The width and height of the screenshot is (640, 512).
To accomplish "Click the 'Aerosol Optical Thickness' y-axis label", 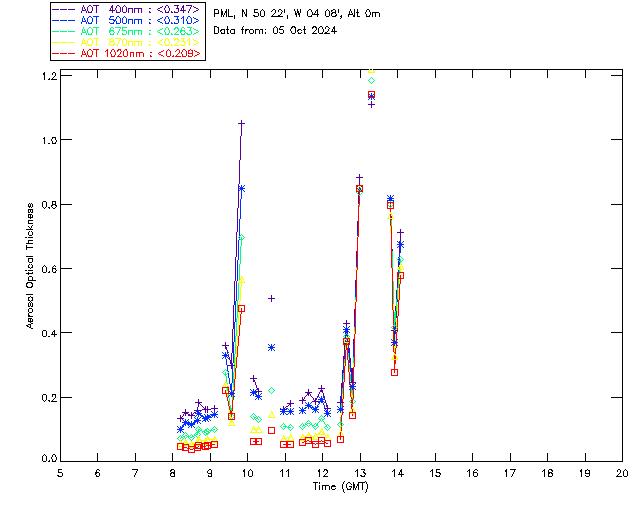I will click(x=30, y=266).
